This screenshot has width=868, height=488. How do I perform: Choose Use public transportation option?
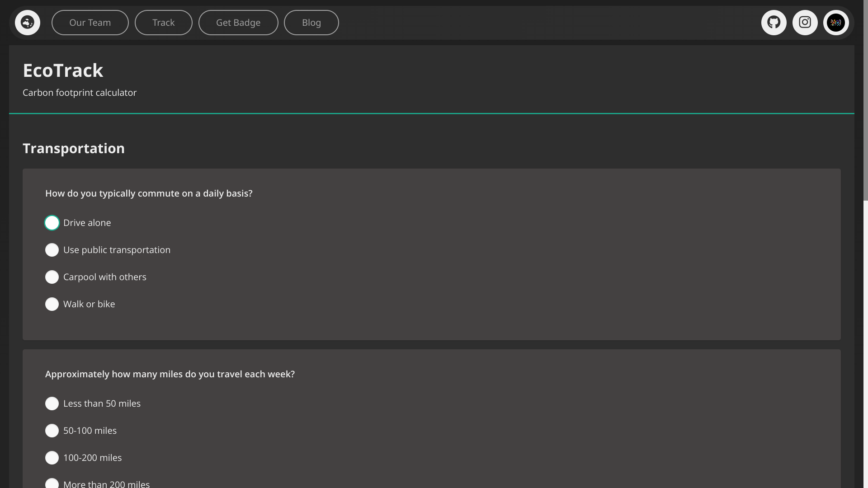(x=52, y=250)
